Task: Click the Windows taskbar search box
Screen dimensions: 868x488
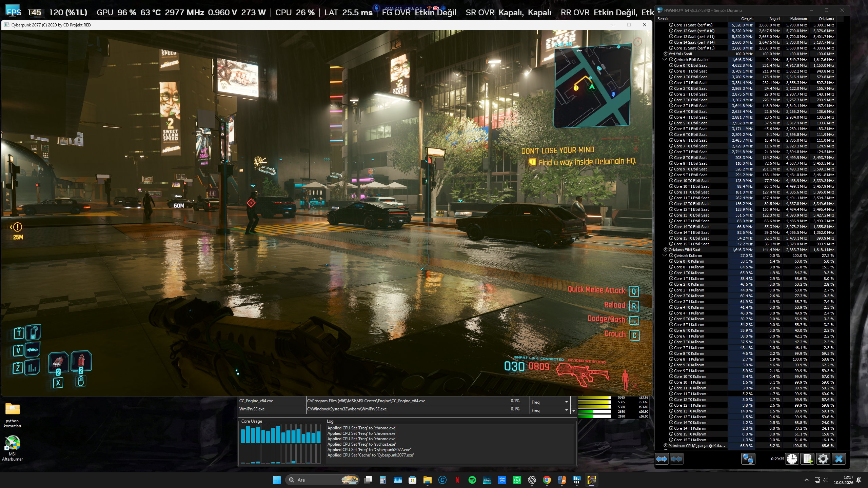Action: 322,480
